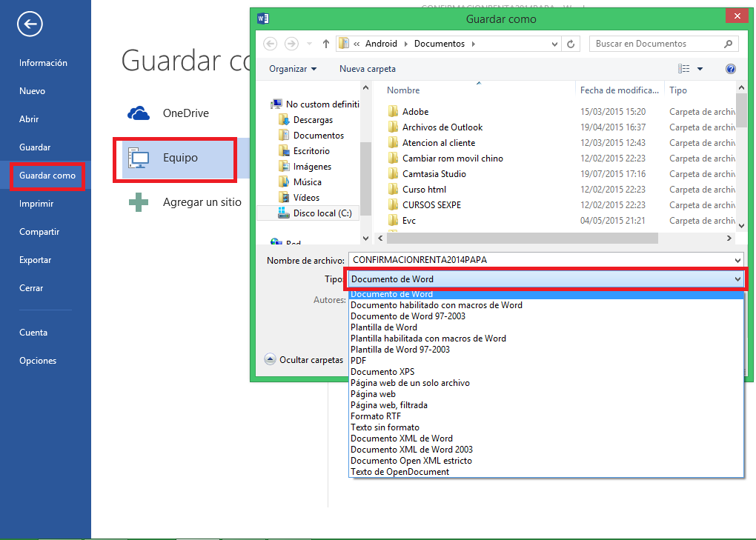
Task: Expand the Android breadcrumb arrow
Action: coord(405,44)
